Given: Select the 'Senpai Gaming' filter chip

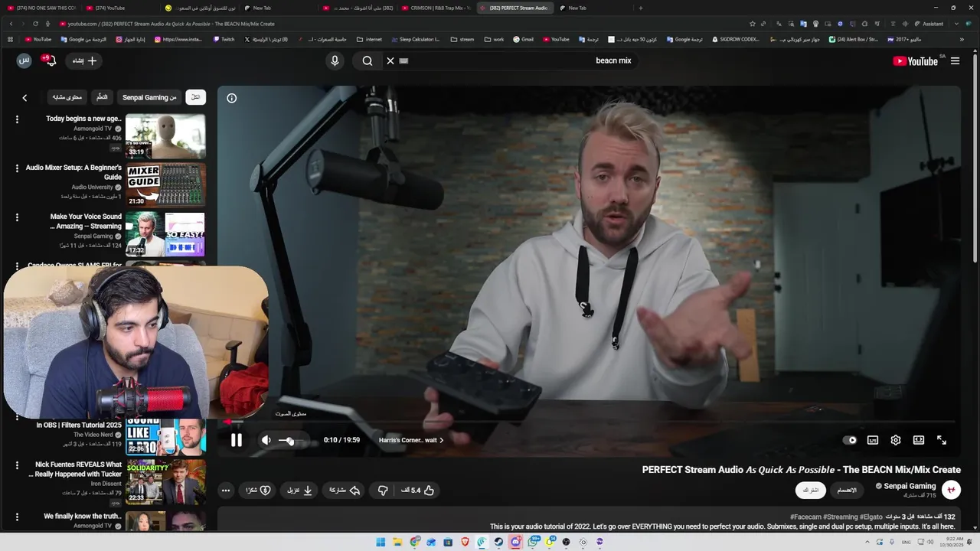Looking at the screenshot, I should [x=149, y=97].
